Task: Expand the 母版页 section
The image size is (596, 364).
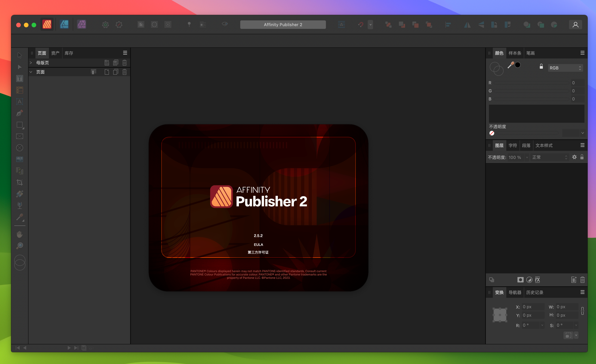Action: pos(32,63)
